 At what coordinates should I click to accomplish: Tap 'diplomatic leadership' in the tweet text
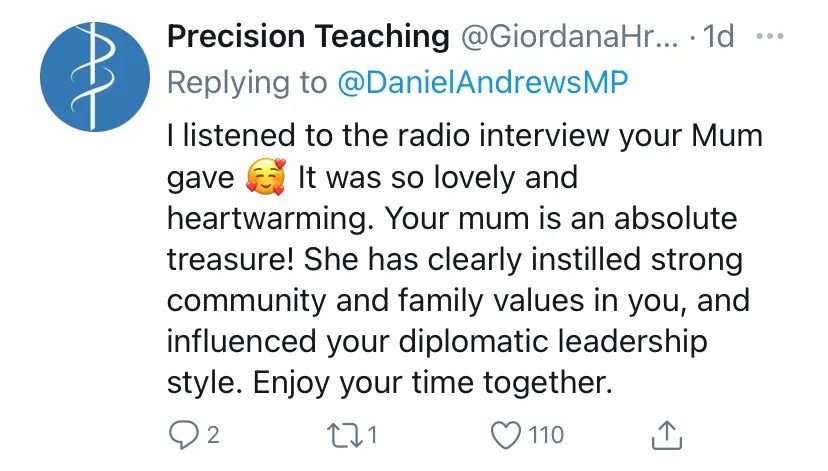click(553, 342)
